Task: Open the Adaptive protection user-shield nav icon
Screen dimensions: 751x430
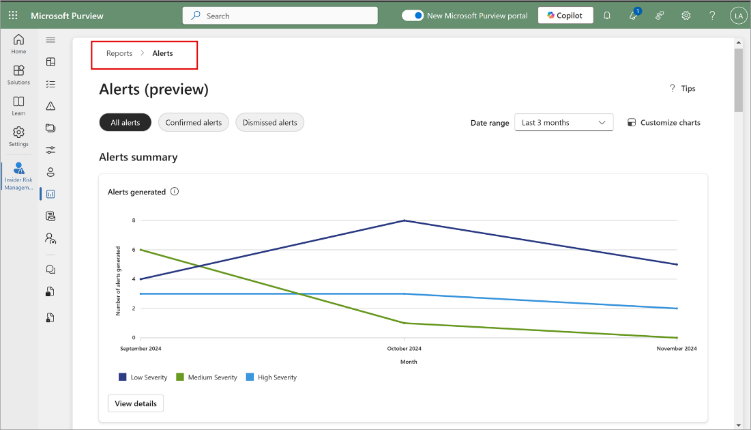Action: tap(50, 238)
